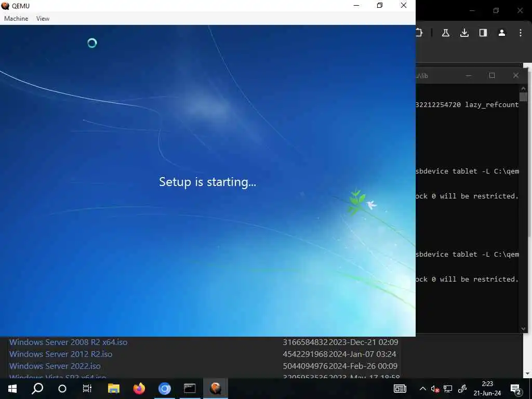532x399 pixels.
Task: Minimize the console window
Action: 469,76
